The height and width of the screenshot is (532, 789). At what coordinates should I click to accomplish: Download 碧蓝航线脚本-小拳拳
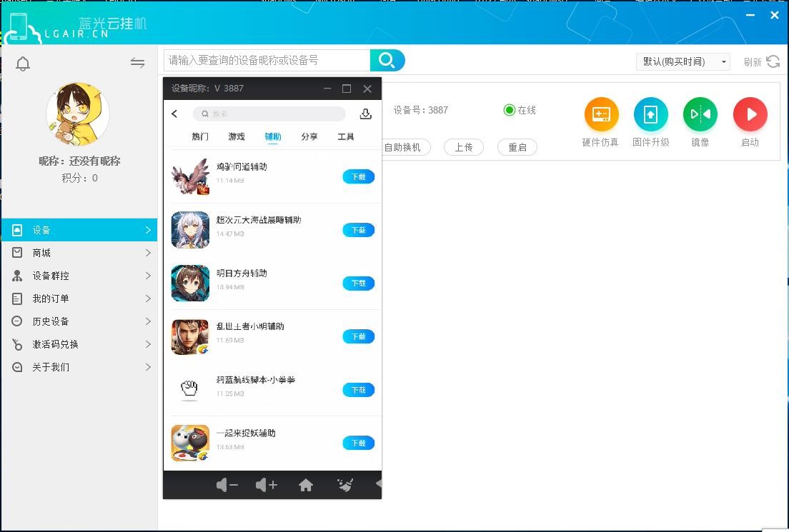[x=358, y=390]
